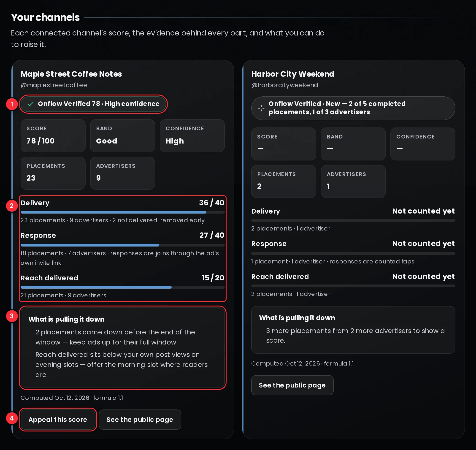Click Harbor City Reach delivered "Not counted yet"

423,277
